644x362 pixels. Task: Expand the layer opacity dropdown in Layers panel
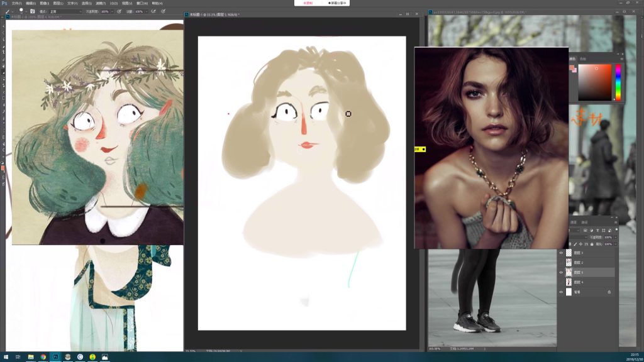coord(614,237)
